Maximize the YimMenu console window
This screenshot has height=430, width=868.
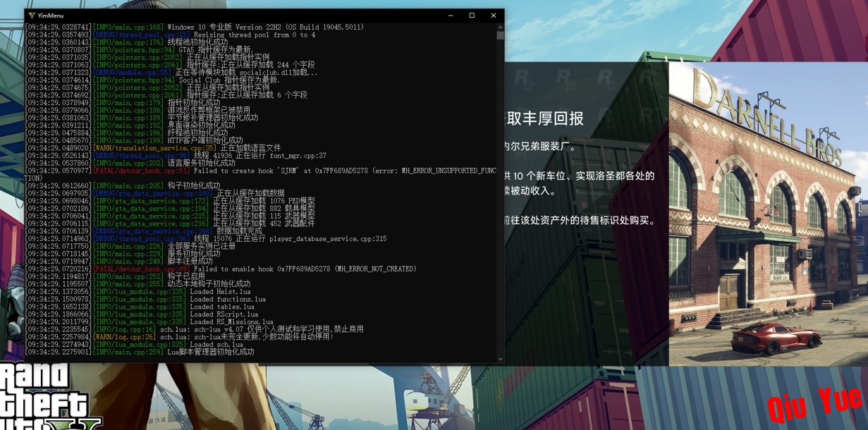point(472,16)
